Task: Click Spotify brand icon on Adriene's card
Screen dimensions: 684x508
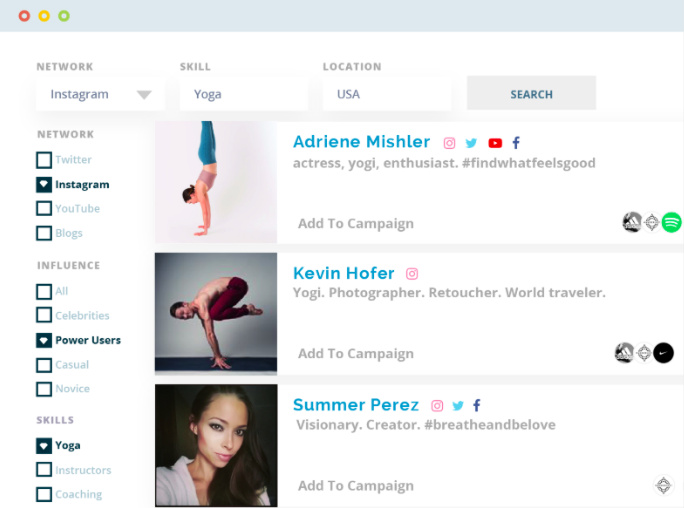Action: [671, 222]
